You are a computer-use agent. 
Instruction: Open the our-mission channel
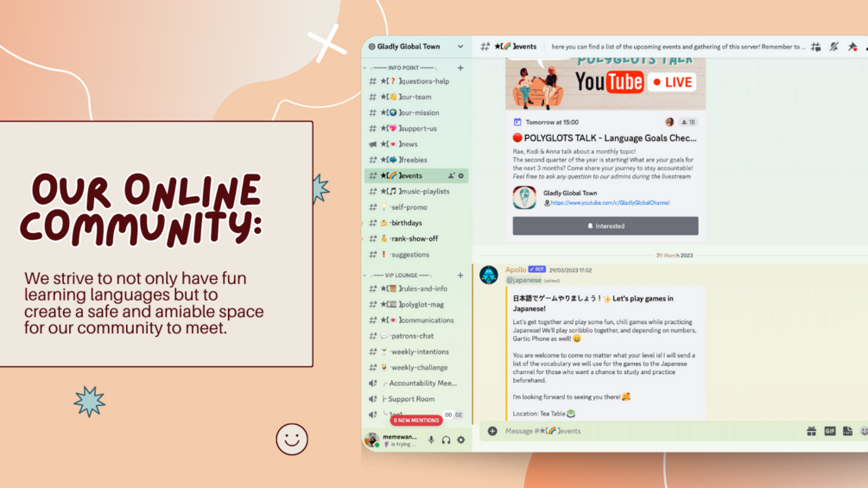[416, 113]
